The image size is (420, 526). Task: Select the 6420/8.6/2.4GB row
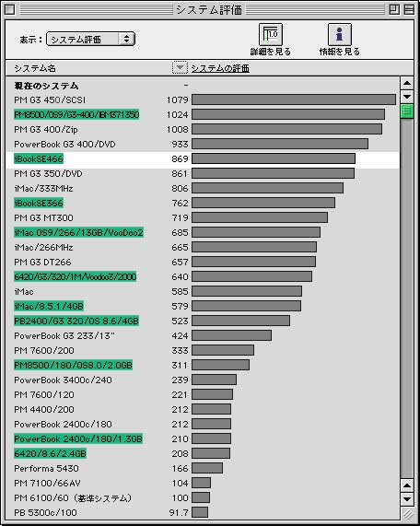click(203, 453)
